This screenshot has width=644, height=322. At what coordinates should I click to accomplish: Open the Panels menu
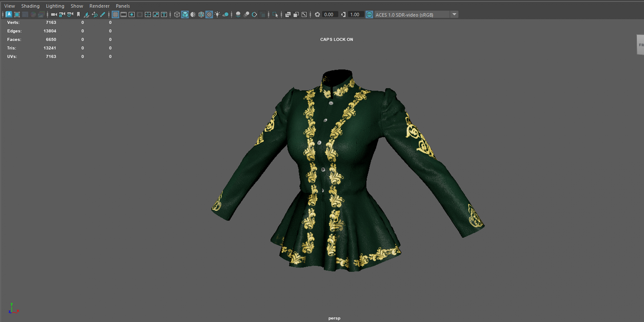(123, 6)
